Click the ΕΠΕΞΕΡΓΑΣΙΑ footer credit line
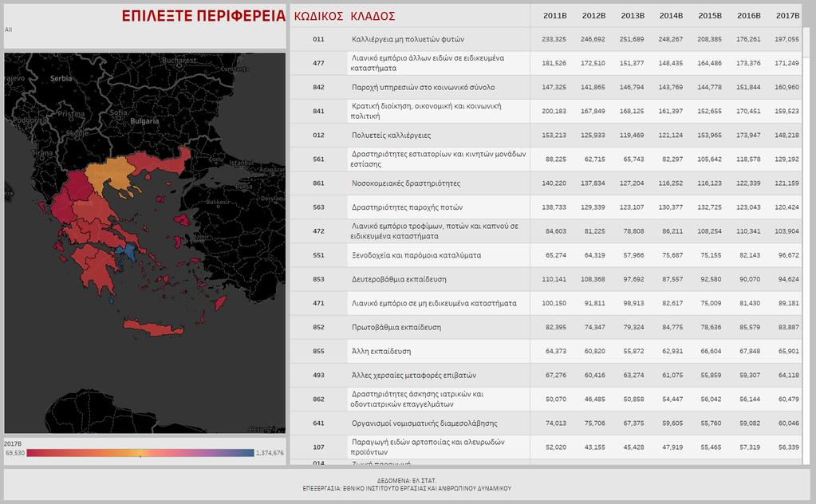The height and width of the screenshot is (504, 816). click(x=407, y=488)
